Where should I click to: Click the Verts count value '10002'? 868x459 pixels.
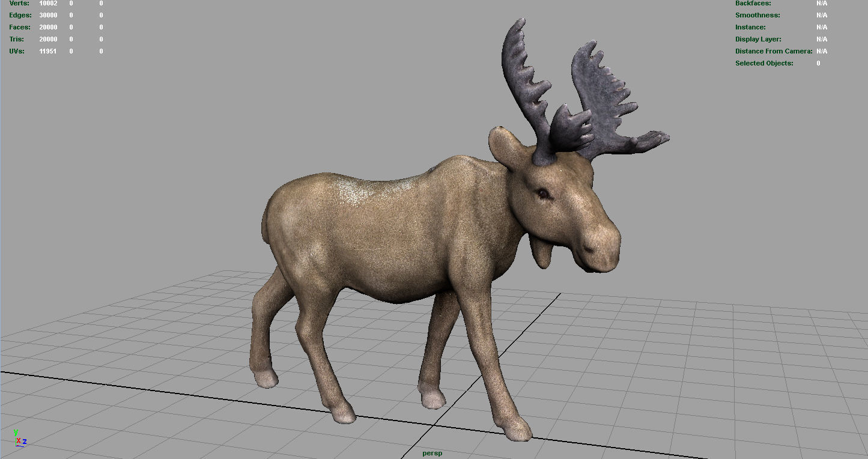48,4
